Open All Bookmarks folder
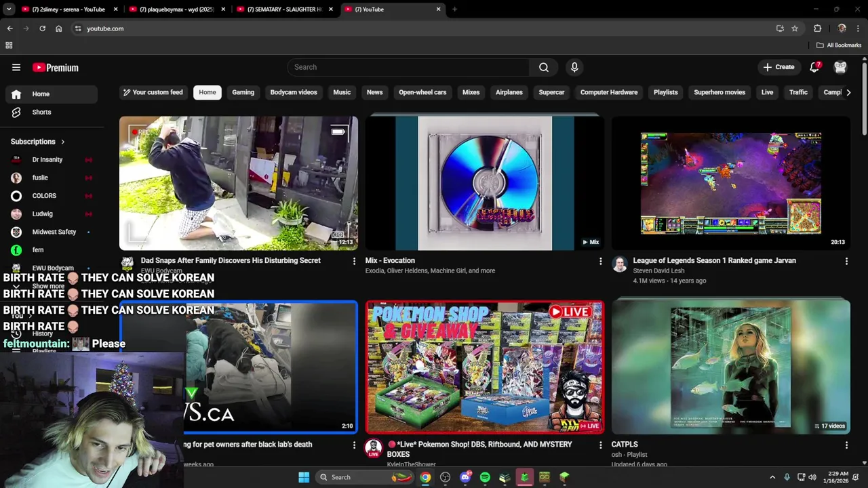 coord(839,45)
